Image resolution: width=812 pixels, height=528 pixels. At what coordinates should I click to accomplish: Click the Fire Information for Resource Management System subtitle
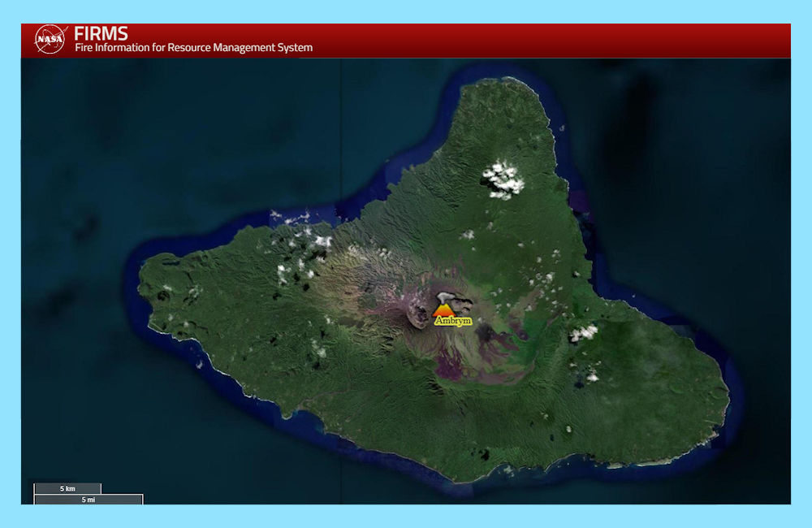pos(193,48)
